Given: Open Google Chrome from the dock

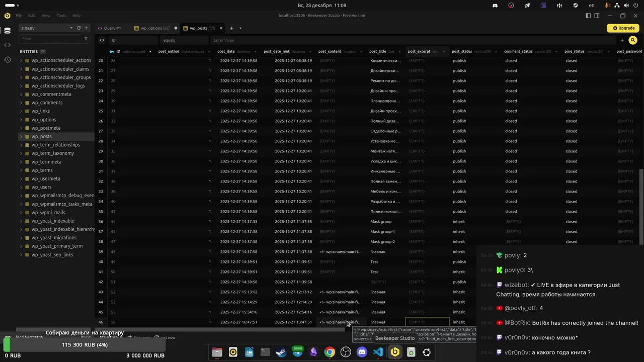Looking at the screenshot, I should coord(330,352).
